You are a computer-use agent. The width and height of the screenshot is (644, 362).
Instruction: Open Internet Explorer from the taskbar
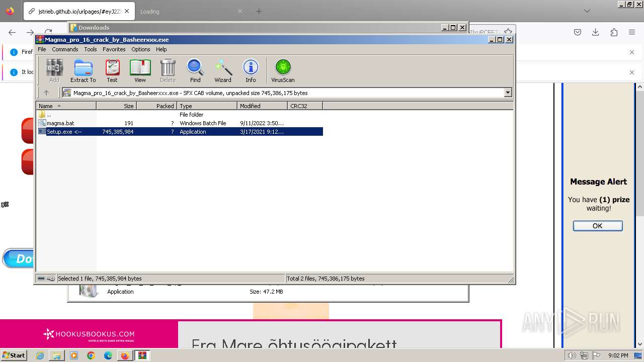40,355
